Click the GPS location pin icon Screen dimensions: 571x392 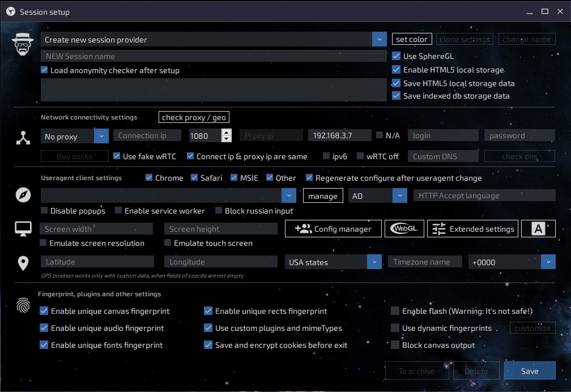tap(23, 263)
